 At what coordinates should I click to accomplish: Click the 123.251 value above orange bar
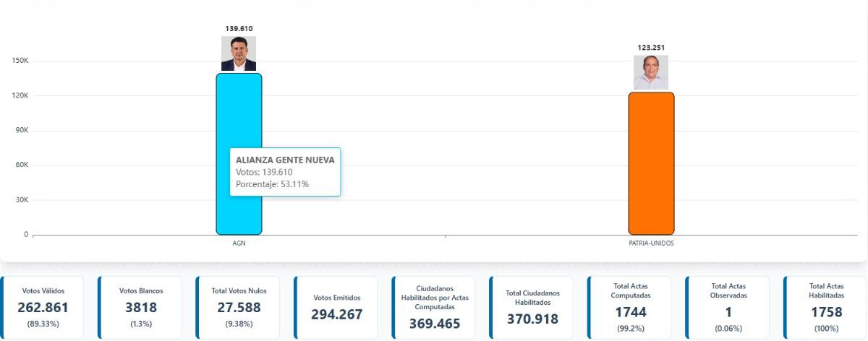tap(651, 48)
